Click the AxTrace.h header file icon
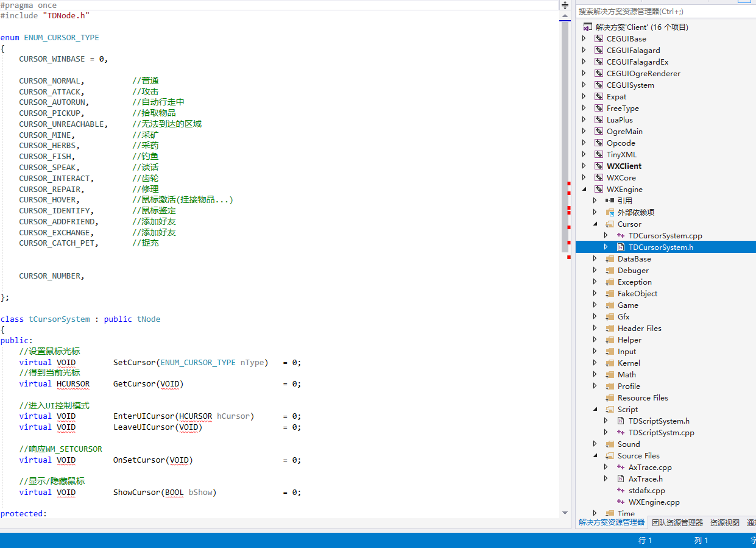 pyautogui.click(x=621, y=479)
